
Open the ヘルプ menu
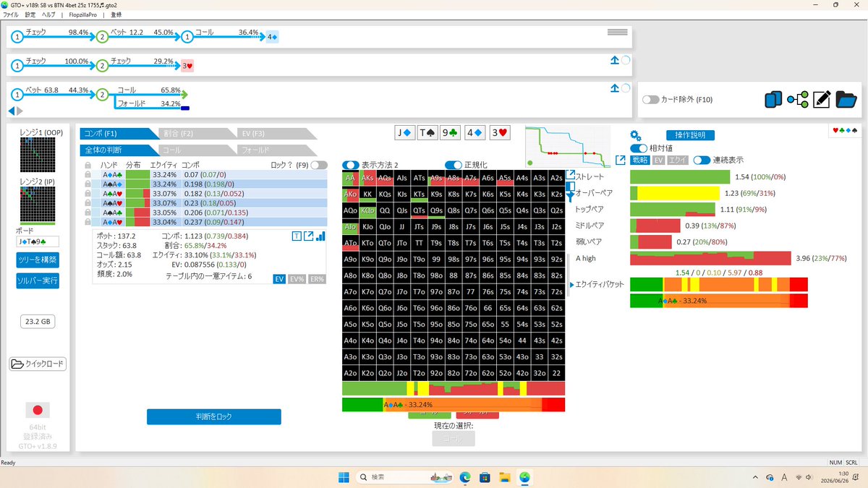(x=48, y=14)
